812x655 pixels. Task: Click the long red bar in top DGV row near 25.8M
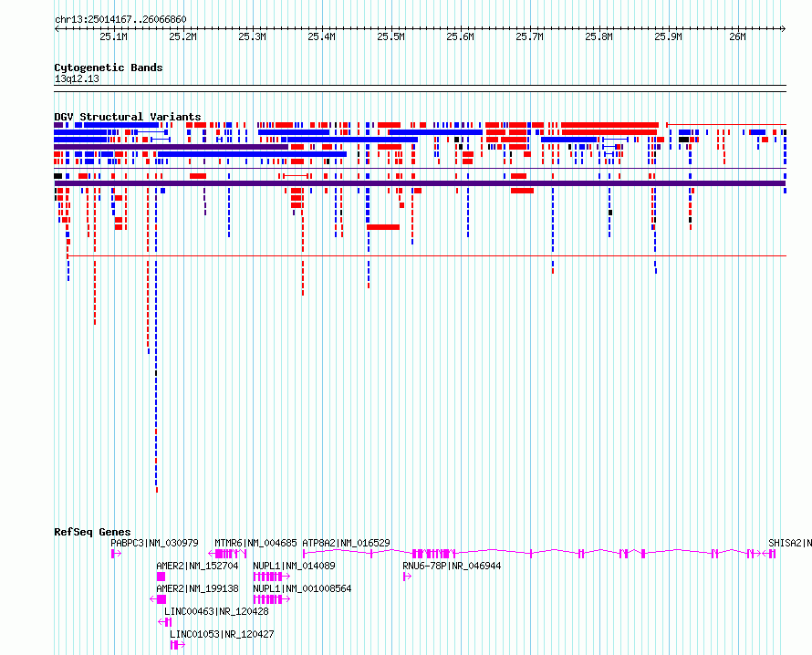point(610,125)
